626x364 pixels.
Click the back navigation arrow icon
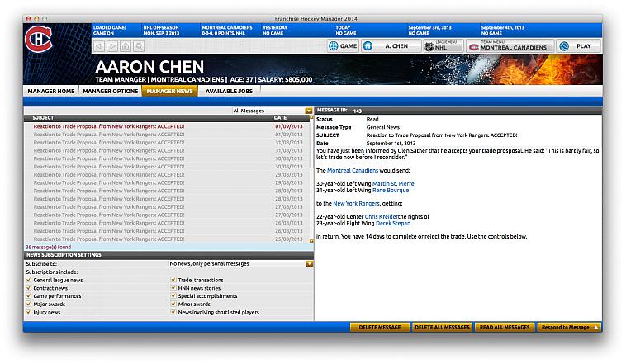pos(100,46)
